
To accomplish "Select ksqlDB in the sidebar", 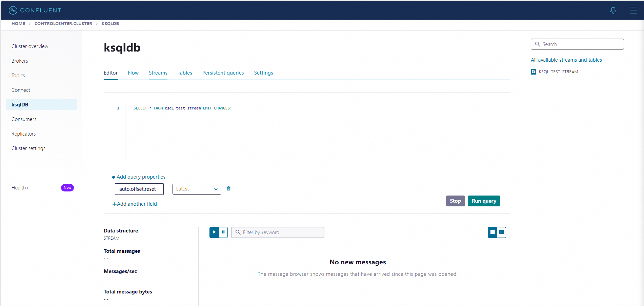I will coord(41,104).
